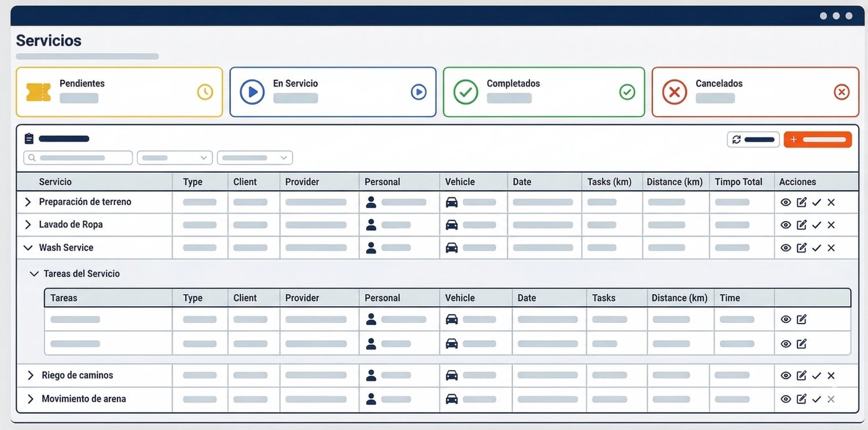The image size is (868, 430).
Task: Expand the Riego de caminos row
Action: point(31,376)
